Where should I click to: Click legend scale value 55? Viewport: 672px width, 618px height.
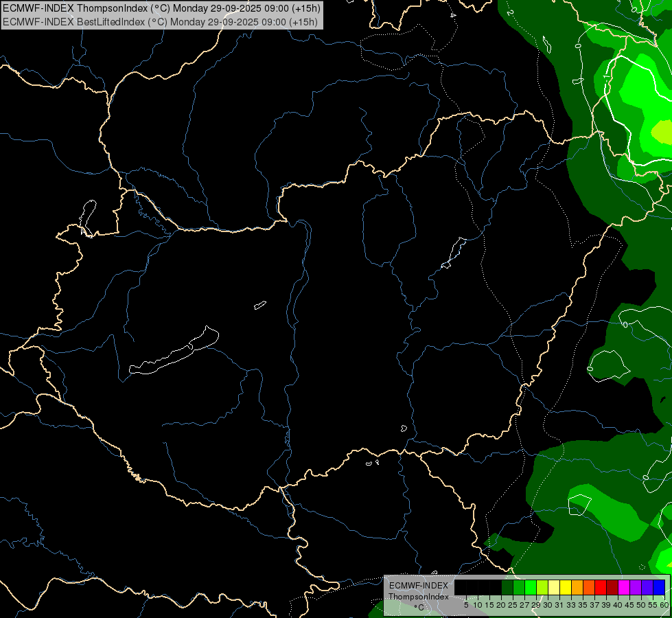tap(653, 605)
